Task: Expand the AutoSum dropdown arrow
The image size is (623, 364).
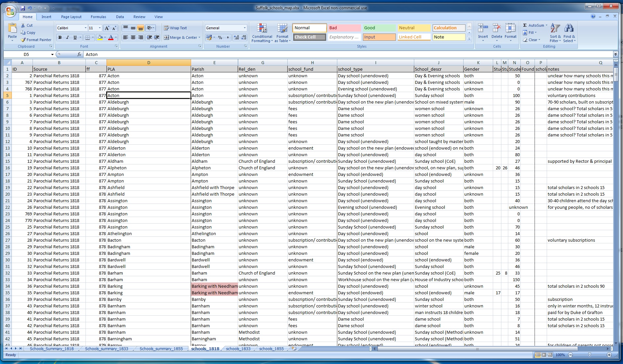Action: pyautogui.click(x=546, y=25)
